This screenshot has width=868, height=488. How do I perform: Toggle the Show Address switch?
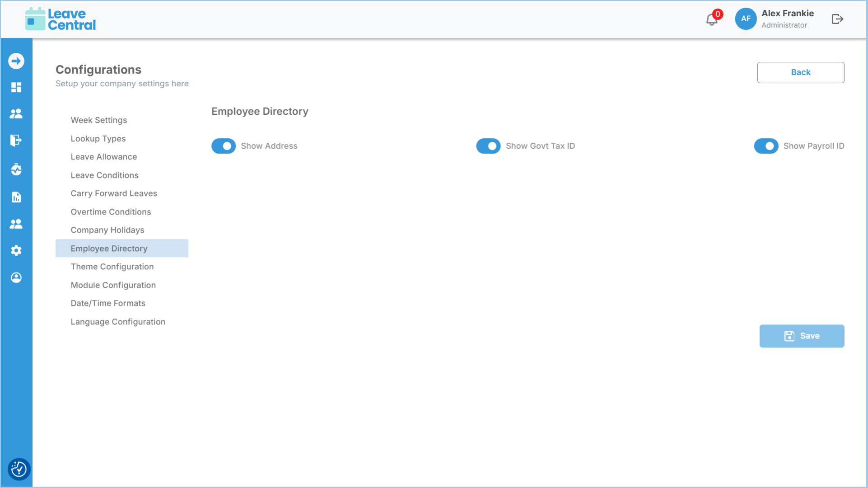(x=224, y=146)
